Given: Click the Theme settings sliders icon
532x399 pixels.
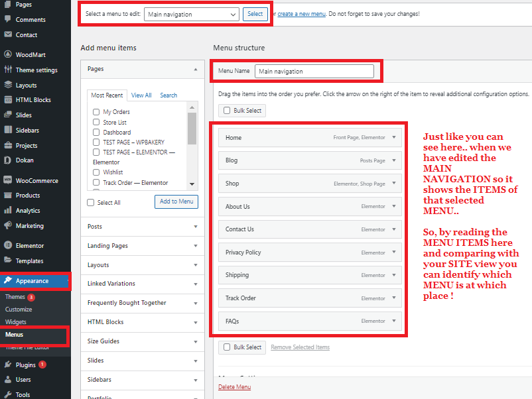Looking at the screenshot, I should point(8,70).
